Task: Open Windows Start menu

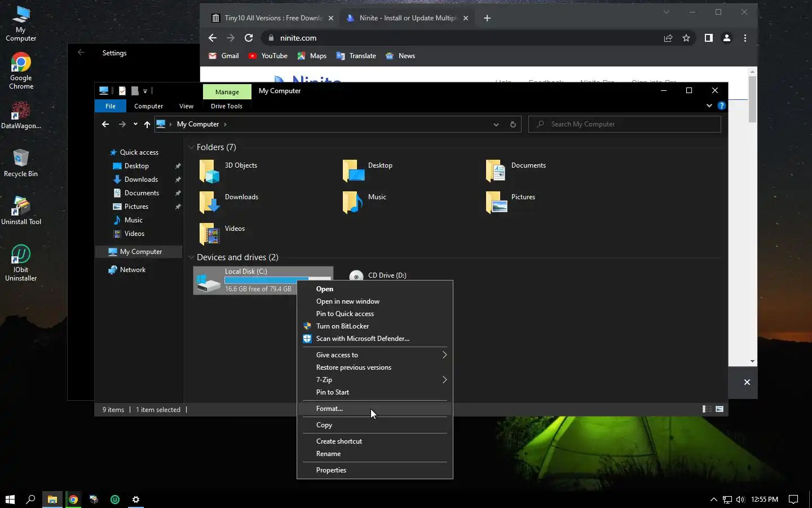Action: pos(10,499)
